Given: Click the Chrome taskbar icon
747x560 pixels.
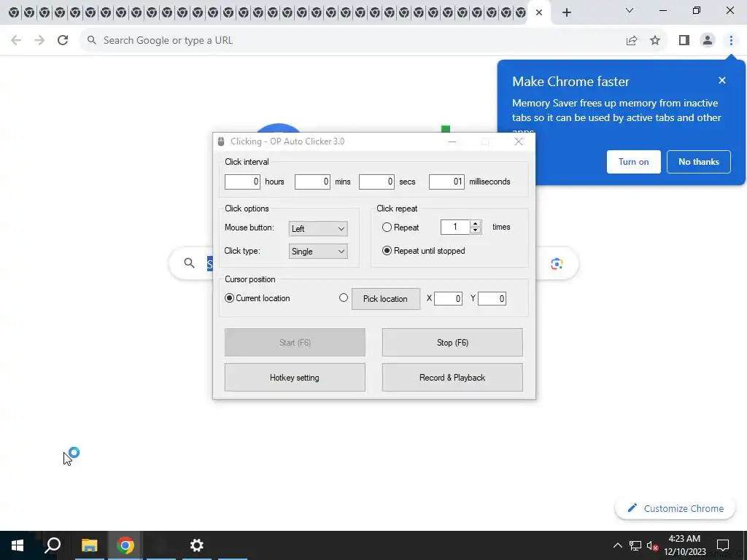Looking at the screenshot, I should pos(125,545).
